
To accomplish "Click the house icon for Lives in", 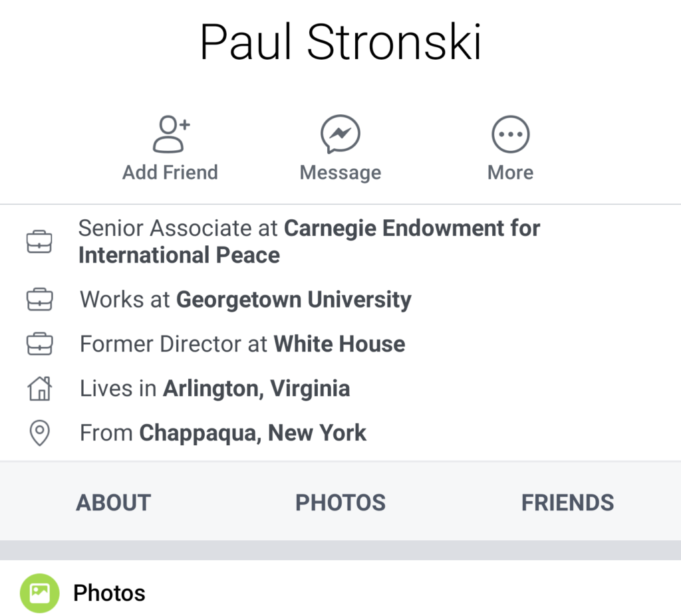I will click(39, 388).
